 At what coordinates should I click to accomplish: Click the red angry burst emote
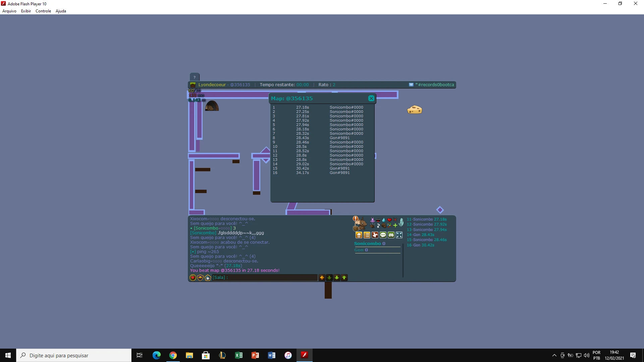coord(395,220)
